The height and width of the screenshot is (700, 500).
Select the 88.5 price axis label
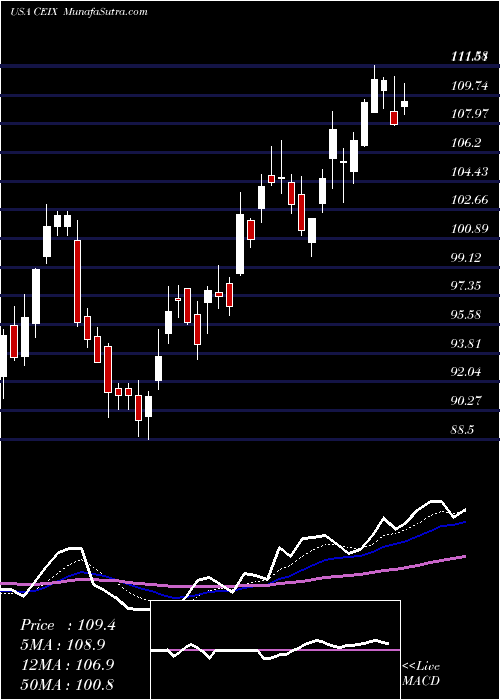463,429
